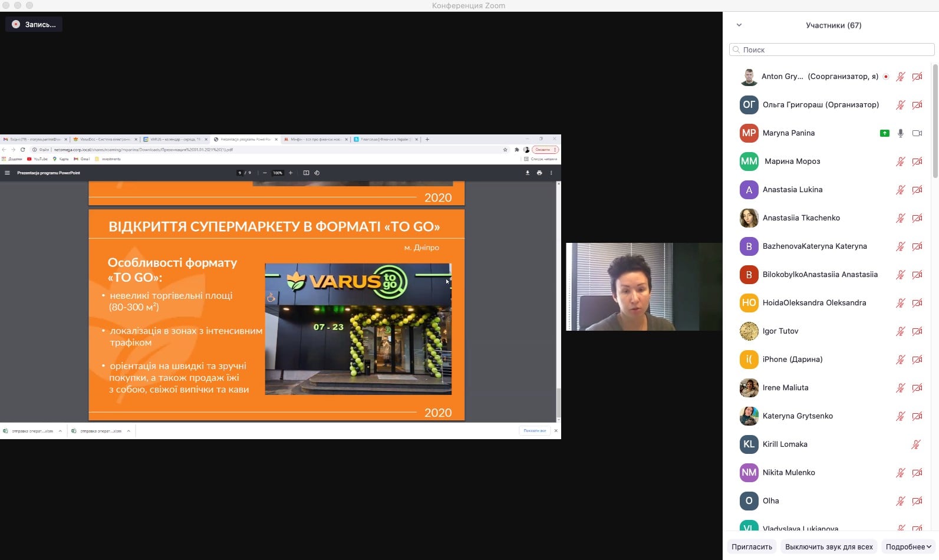Click the Запись... recording indicator
This screenshot has height=560, width=939.
34,24
